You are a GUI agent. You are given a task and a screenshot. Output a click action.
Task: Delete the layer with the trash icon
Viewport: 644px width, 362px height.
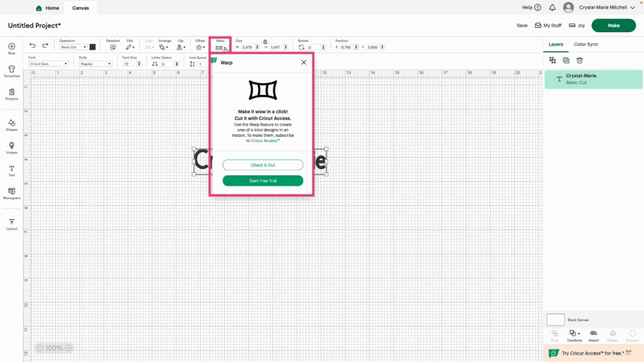click(x=579, y=60)
